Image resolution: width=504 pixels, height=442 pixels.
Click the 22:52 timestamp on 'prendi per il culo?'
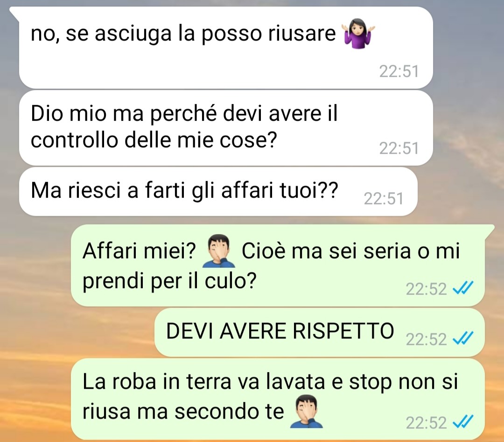(426, 289)
